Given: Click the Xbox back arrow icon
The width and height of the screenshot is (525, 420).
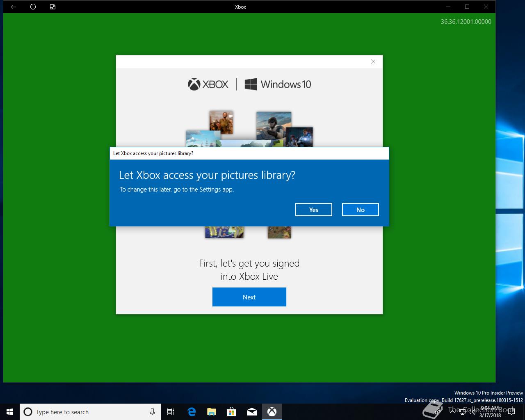Looking at the screenshot, I should coord(13,7).
